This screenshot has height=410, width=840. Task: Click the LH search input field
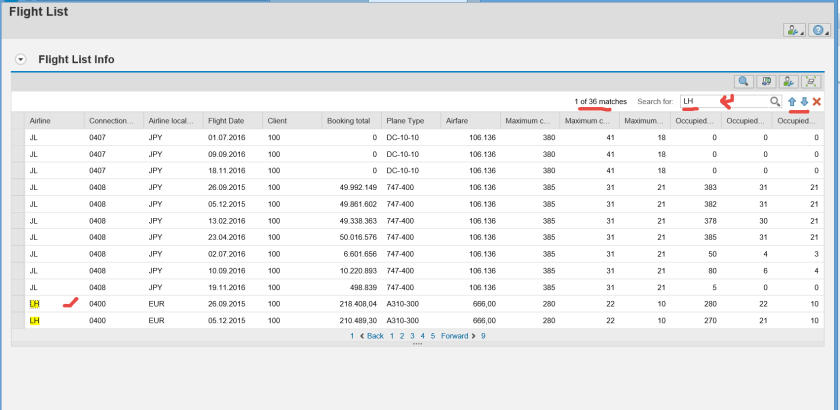tap(724, 102)
